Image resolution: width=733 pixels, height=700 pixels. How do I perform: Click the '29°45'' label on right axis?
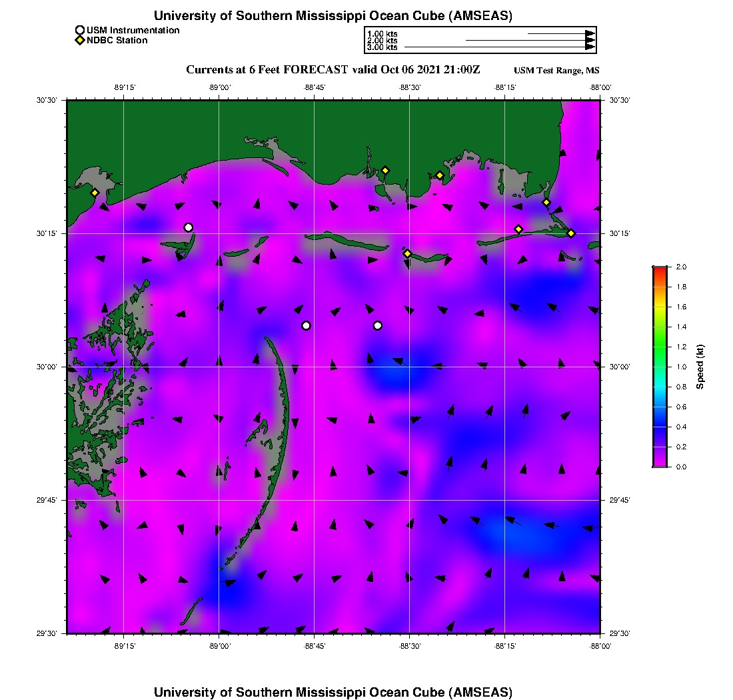pos(620,500)
